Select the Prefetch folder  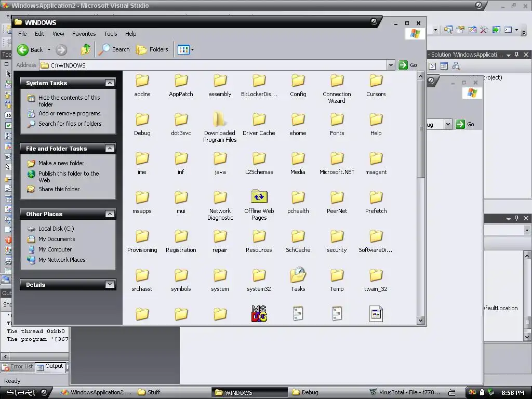(376, 203)
